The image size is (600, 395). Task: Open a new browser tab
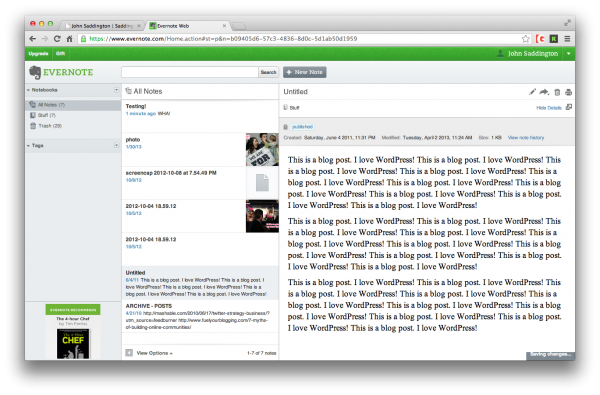[239, 26]
